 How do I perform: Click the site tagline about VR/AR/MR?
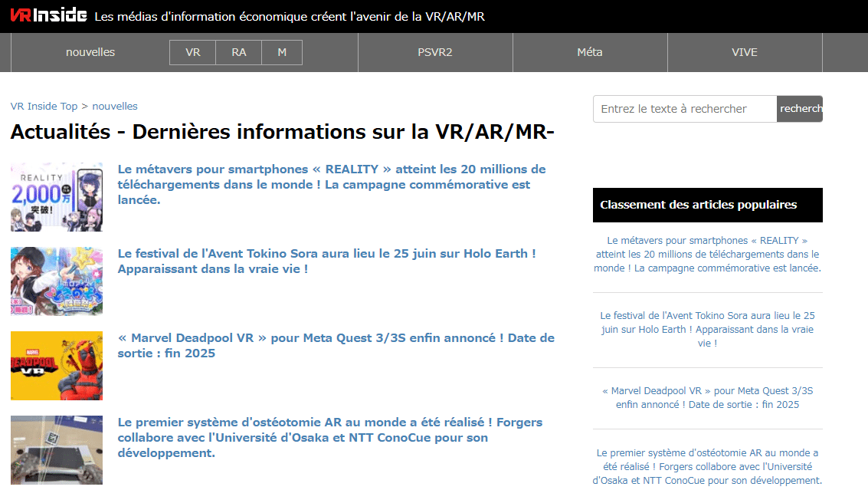click(290, 17)
